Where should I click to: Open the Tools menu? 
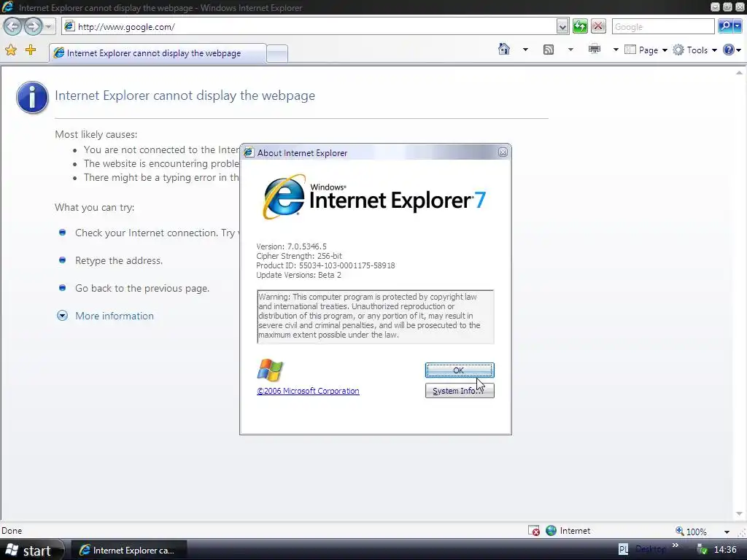coord(695,50)
